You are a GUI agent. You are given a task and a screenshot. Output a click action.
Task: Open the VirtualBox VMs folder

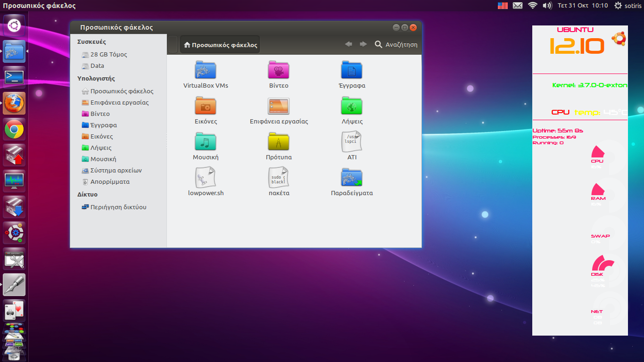point(206,71)
